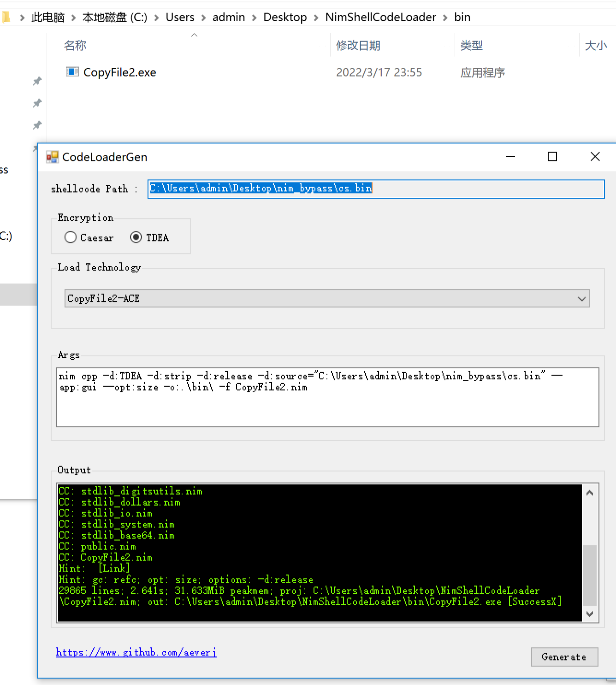Click the Output log text area
The height and width of the screenshot is (685, 616).
click(320, 553)
